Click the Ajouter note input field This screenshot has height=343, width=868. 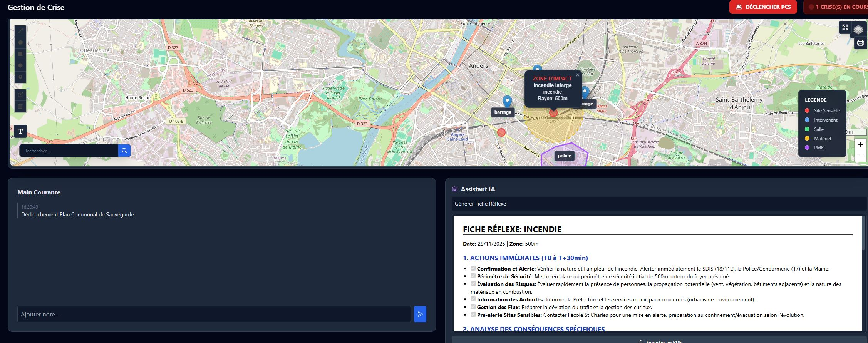214,314
